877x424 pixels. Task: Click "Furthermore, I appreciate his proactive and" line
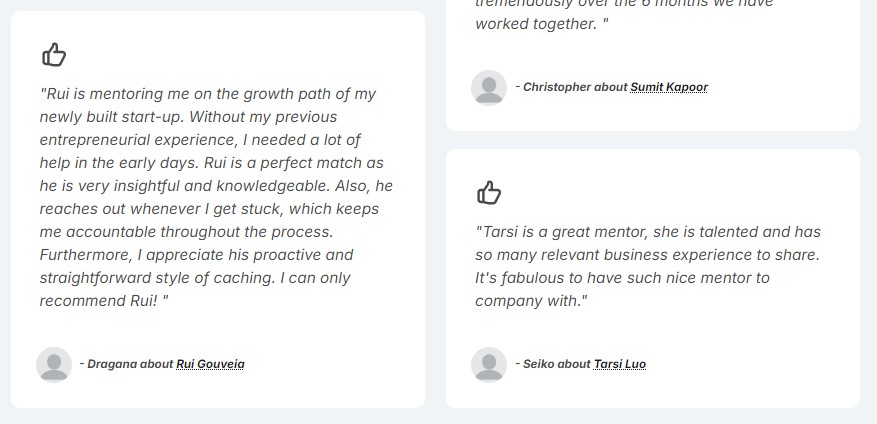pyautogui.click(x=196, y=255)
